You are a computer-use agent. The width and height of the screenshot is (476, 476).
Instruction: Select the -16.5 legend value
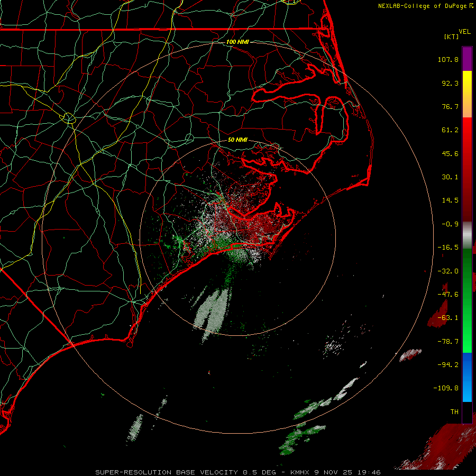tap(448, 248)
